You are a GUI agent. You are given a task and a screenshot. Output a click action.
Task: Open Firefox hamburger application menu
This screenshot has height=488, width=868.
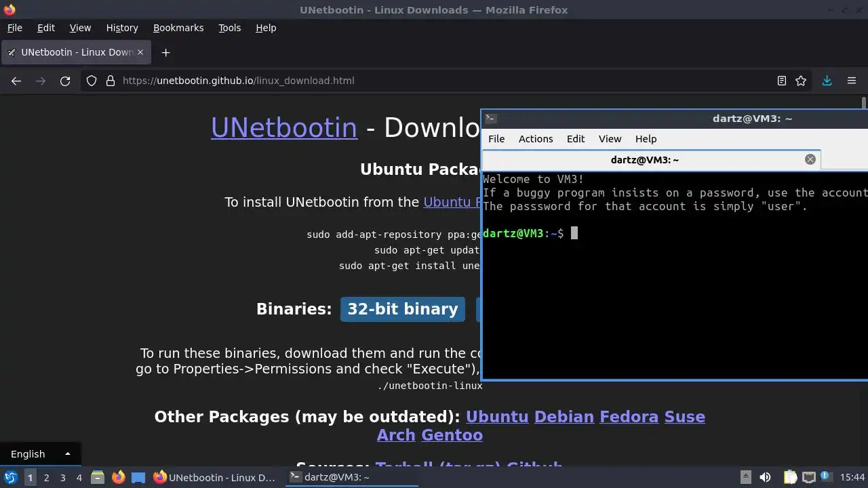click(852, 81)
